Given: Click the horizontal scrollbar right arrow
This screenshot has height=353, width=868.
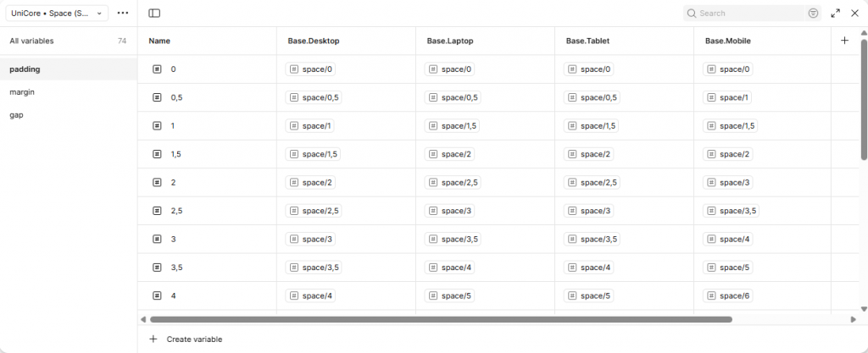Looking at the screenshot, I should tap(853, 319).
